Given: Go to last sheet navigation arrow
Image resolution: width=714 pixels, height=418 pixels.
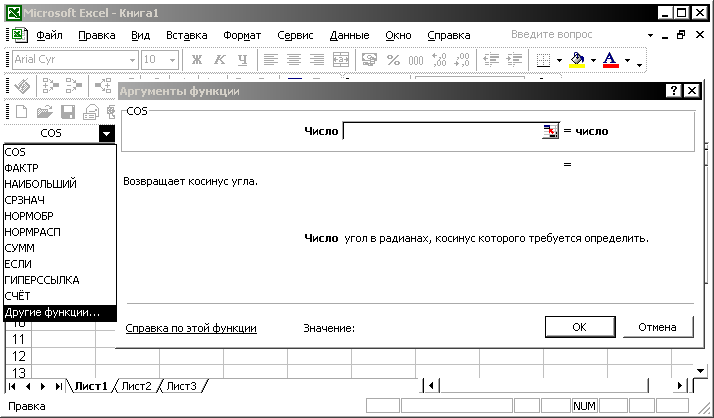Looking at the screenshot, I should tap(58, 386).
